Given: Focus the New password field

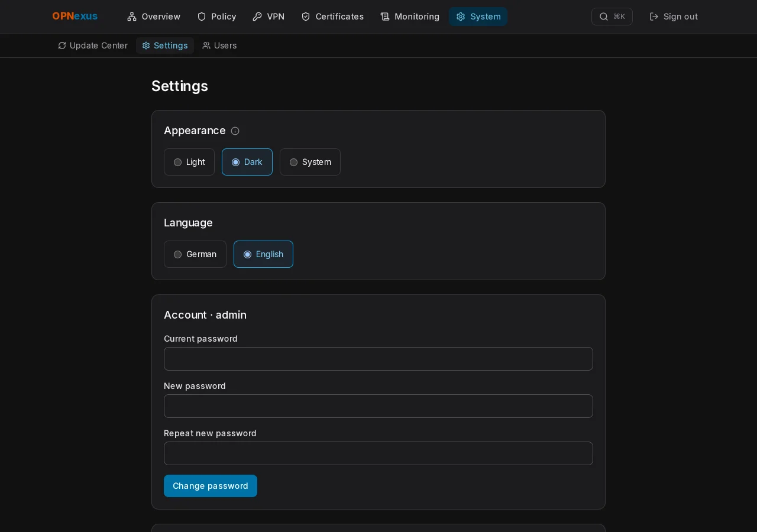Looking at the screenshot, I should (x=378, y=406).
